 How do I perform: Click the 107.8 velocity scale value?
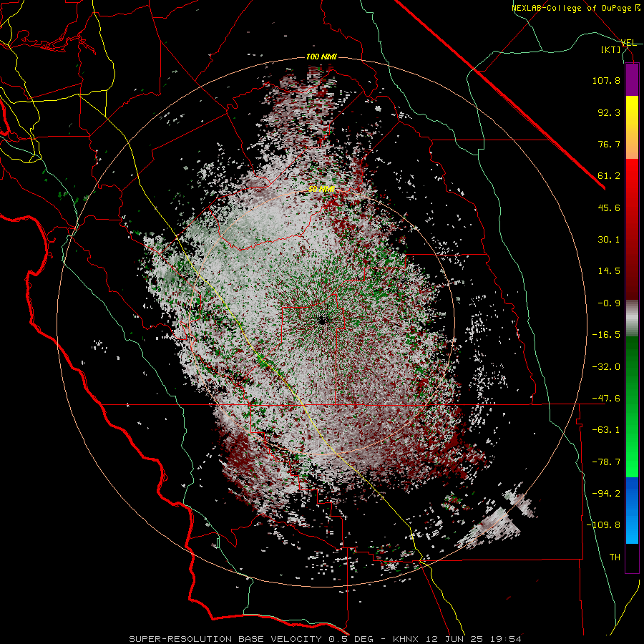click(x=606, y=80)
